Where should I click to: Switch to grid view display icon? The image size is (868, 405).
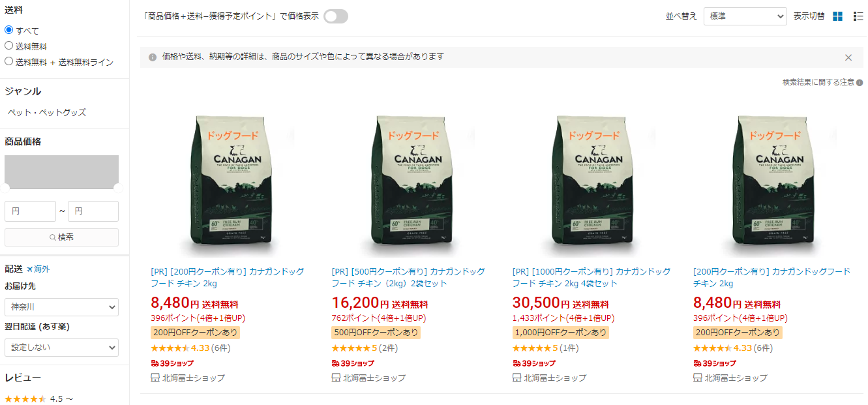click(x=838, y=16)
